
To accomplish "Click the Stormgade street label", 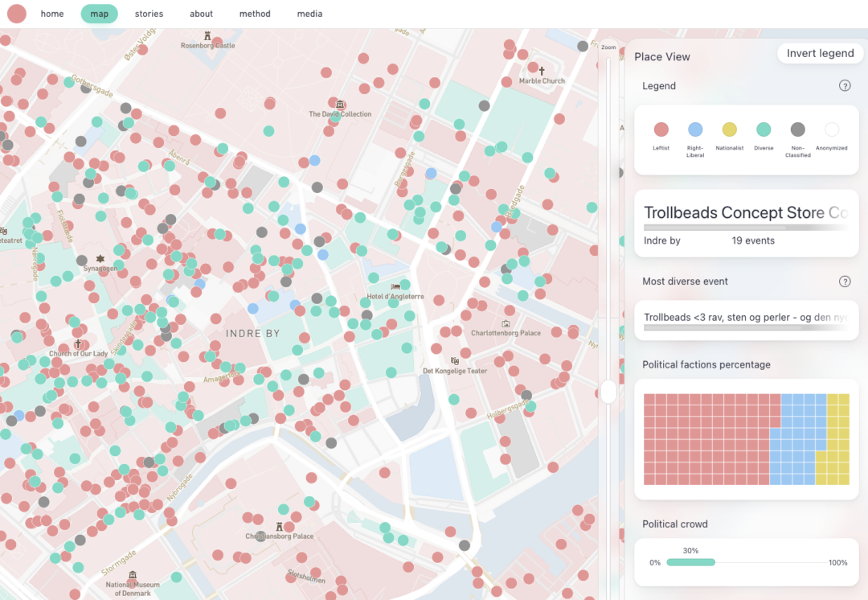I will click(x=118, y=564).
